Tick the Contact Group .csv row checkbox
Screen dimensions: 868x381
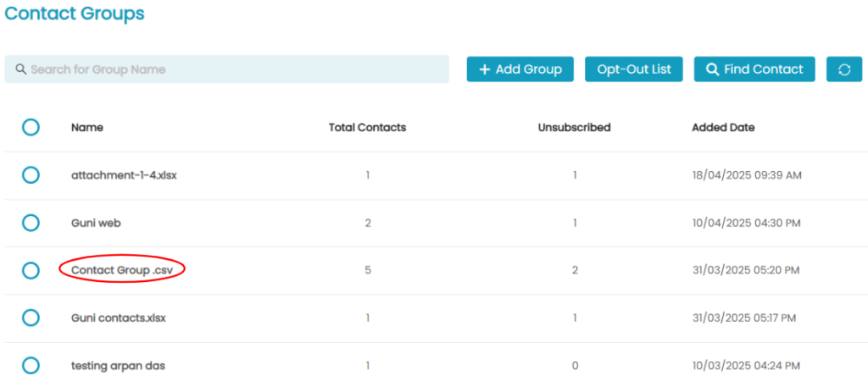(31, 270)
